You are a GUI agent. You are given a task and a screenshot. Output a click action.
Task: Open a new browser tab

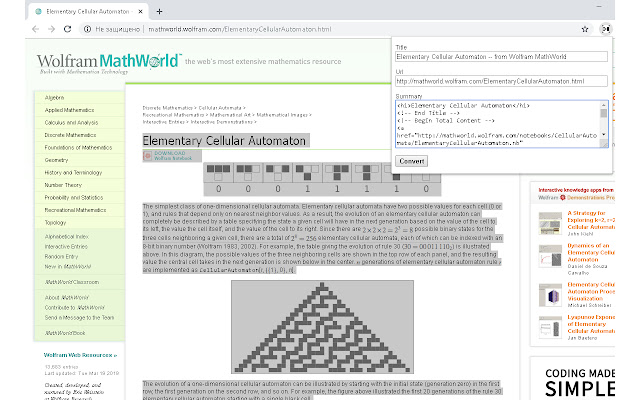point(159,11)
